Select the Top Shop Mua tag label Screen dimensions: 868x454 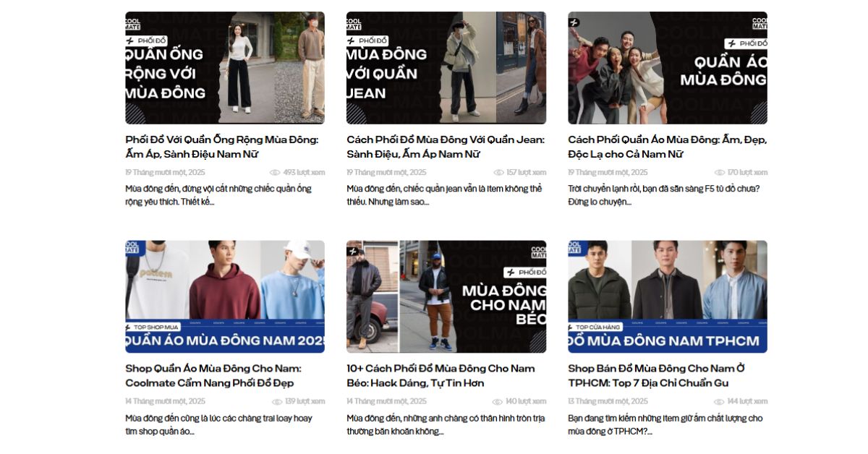coord(153,327)
